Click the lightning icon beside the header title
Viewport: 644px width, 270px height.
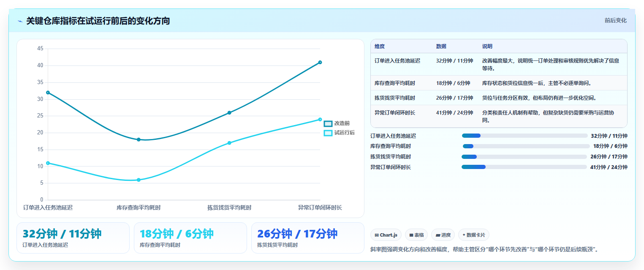coord(20,21)
